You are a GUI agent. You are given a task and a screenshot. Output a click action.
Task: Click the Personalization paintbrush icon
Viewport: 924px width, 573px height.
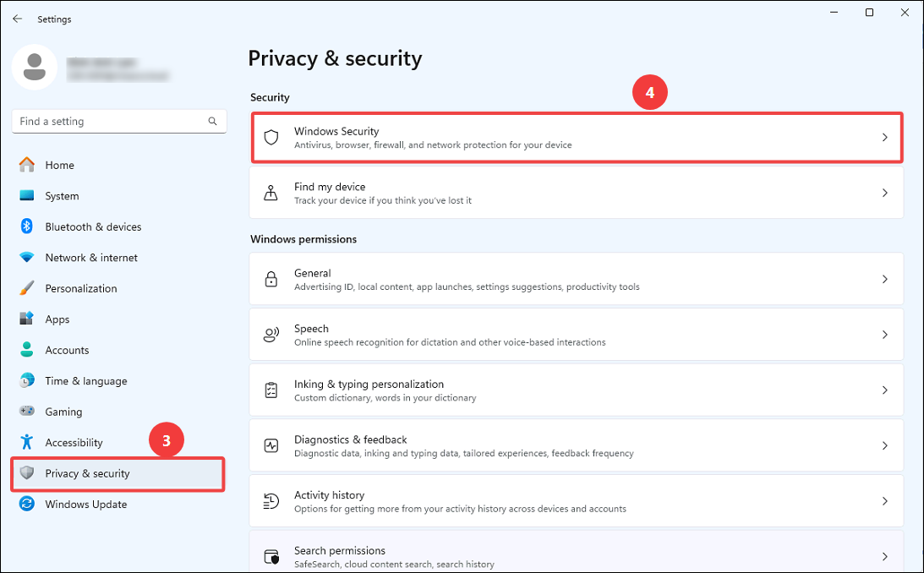[x=26, y=288]
